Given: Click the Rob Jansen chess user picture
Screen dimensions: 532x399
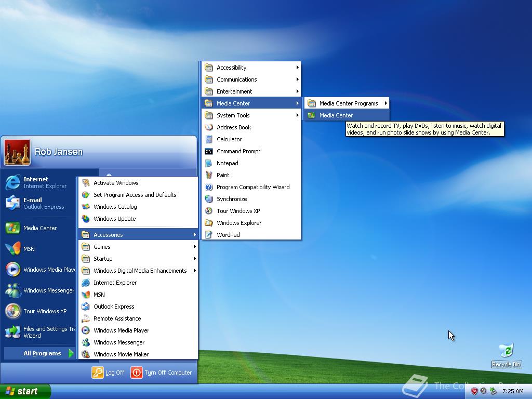Looking at the screenshot, I should click(x=17, y=152).
